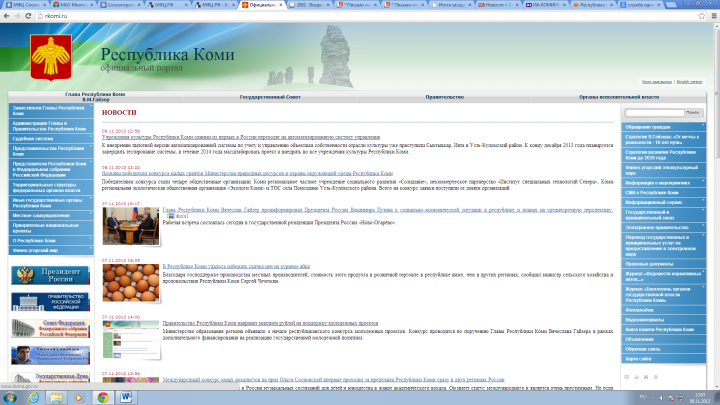Image resolution: width=720 pixels, height=405 pixels.
Task: Click the browser forward arrow
Action: coord(17,16)
